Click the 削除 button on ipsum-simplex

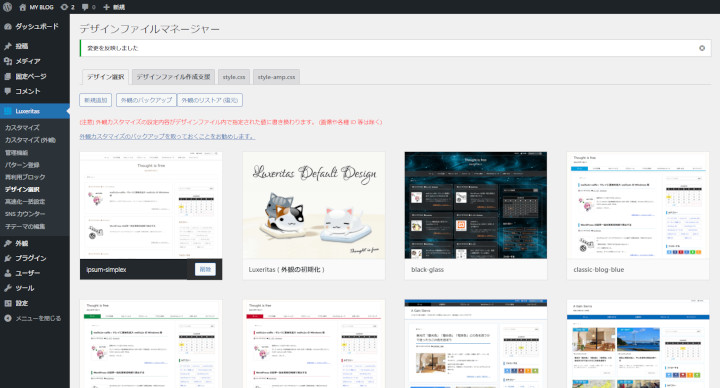(x=205, y=269)
